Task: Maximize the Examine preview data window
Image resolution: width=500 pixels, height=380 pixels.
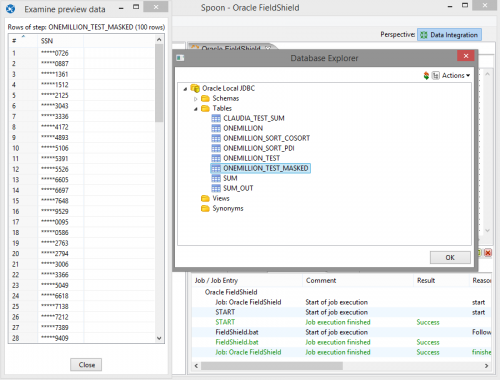Action: 136,7
